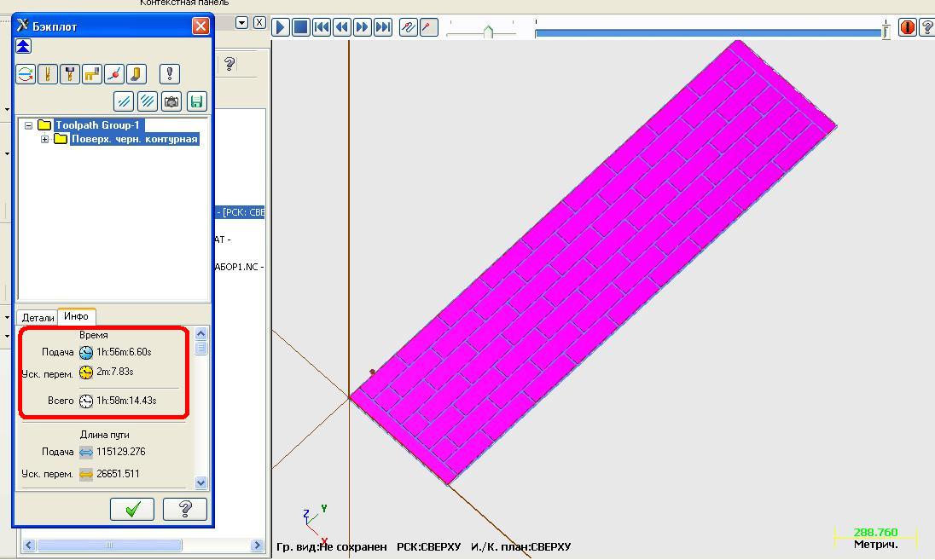The width and height of the screenshot is (935, 560).
Task: Collapse the Toolpath Group-1 tree node
Action: [x=28, y=125]
